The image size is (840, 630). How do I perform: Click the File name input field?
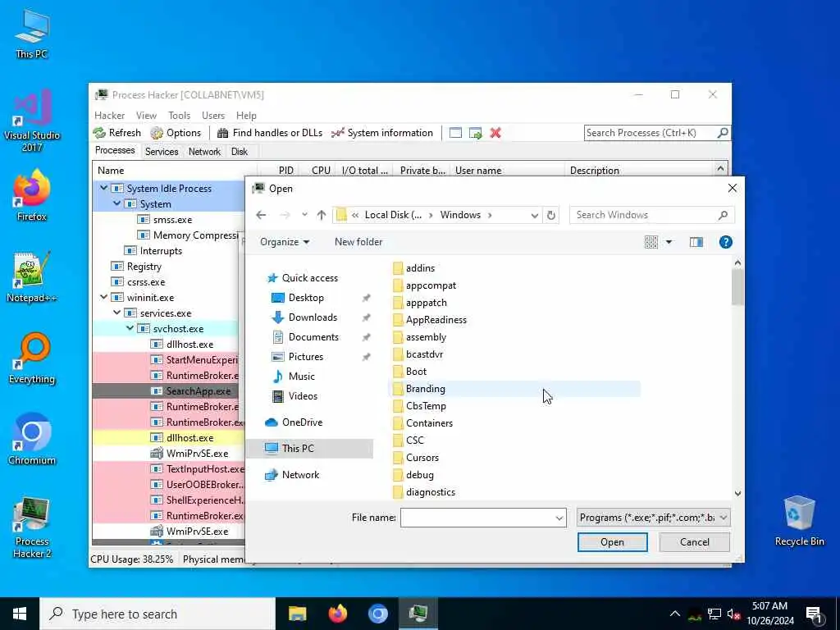[x=477, y=518]
